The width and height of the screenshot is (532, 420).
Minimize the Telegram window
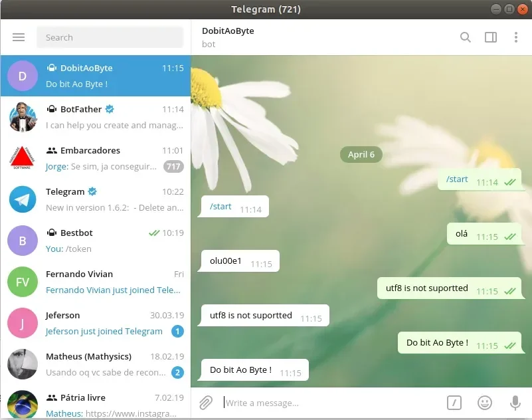[x=495, y=9]
